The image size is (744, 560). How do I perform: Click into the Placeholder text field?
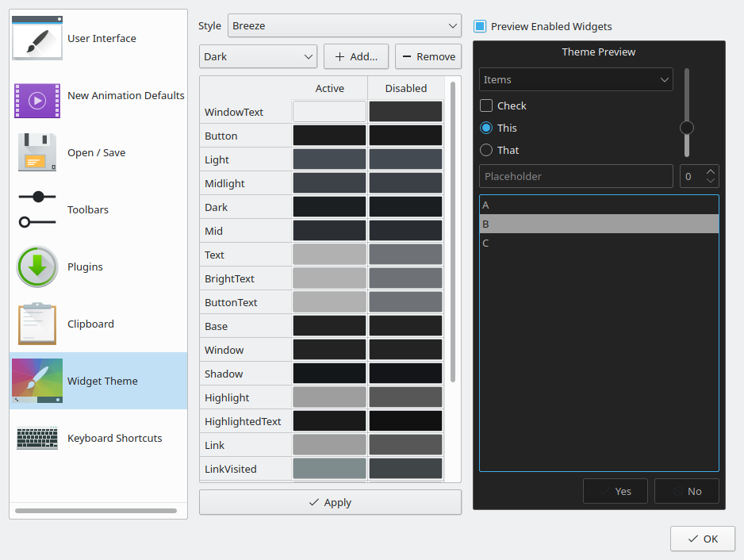(x=576, y=176)
